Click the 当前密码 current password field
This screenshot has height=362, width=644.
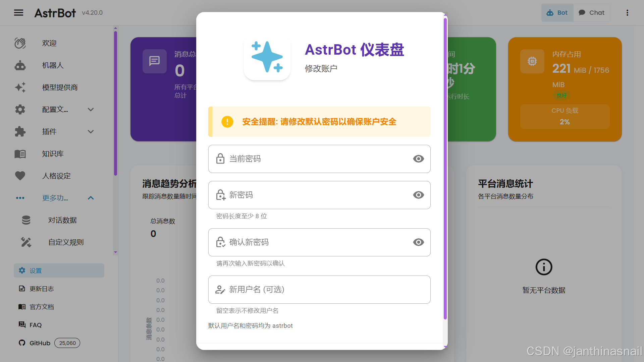tap(319, 159)
